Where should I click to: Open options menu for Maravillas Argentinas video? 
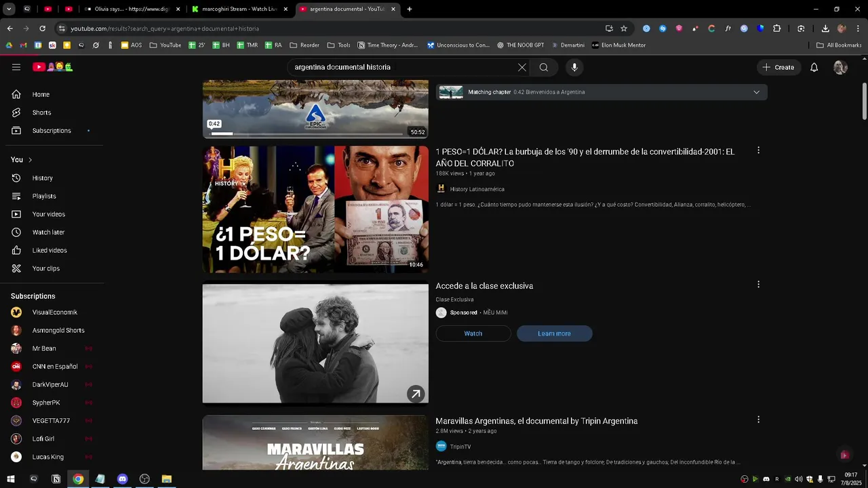[758, 420]
